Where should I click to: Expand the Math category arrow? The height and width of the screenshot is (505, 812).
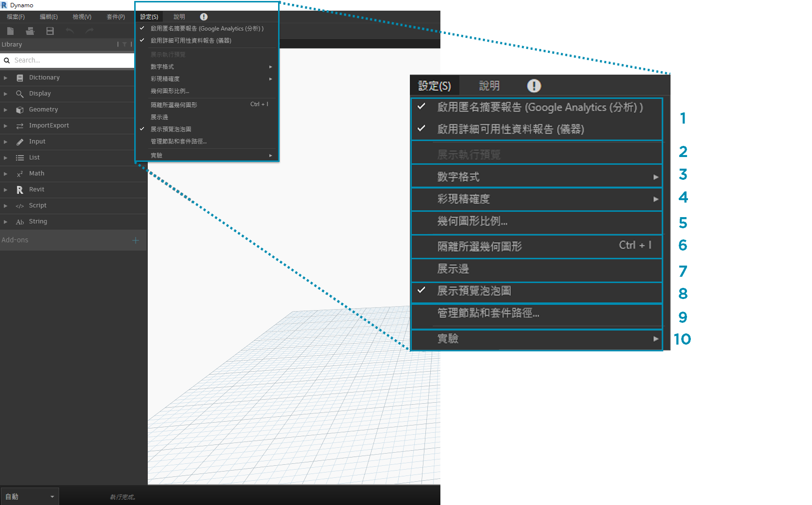[x=5, y=174]
